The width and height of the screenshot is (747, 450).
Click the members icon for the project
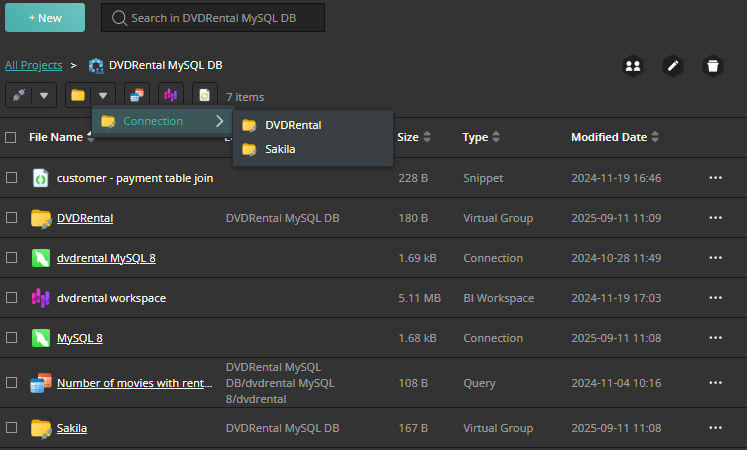click(632, 66)
